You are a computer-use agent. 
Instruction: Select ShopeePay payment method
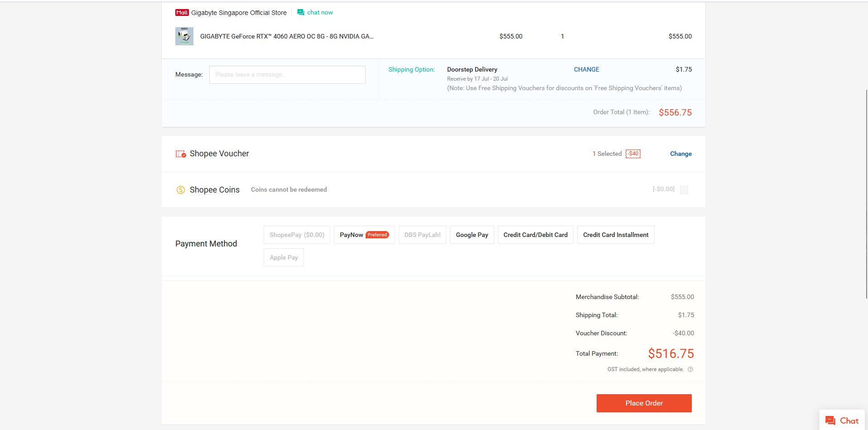click(297, 235)
